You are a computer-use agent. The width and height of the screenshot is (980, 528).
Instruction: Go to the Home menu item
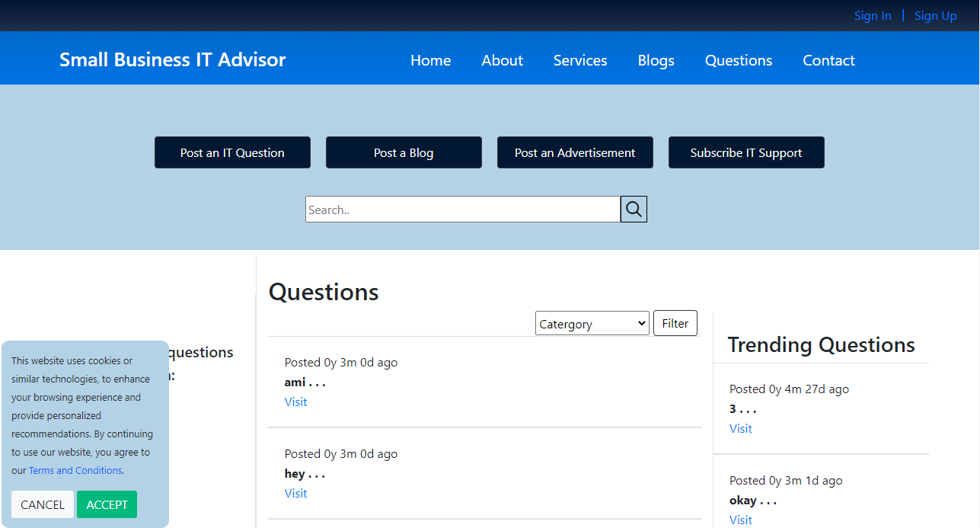pyautogui.click(x=430, y=60)
